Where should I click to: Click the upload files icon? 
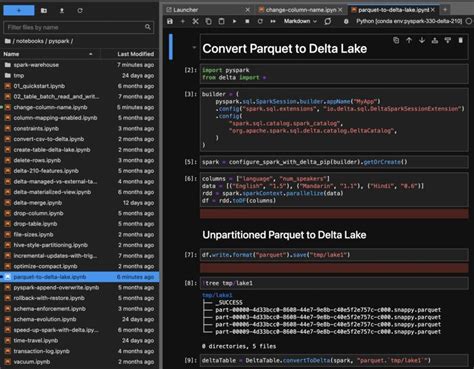point(62,11)
